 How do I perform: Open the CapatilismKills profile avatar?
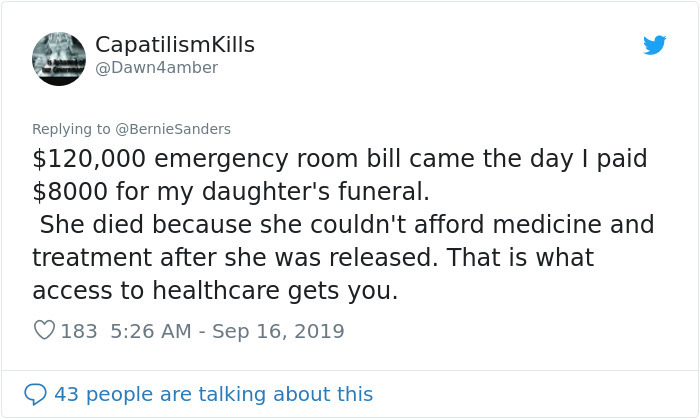(x=59, y=59)
